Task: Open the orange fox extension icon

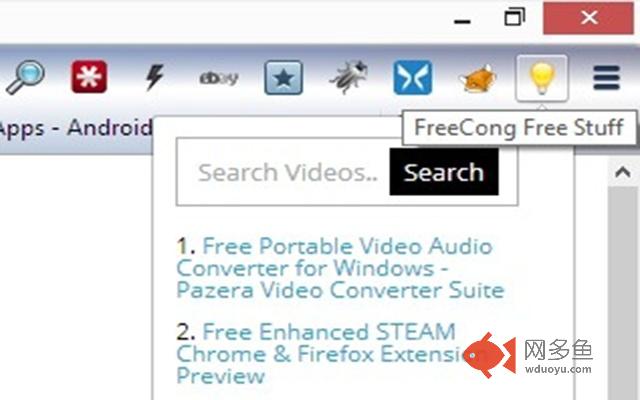Action: tap(477, 78)
